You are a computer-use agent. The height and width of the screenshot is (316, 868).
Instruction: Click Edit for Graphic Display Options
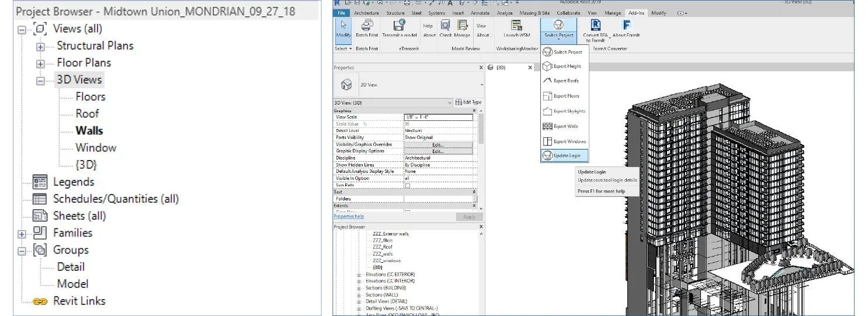point(438,151)
